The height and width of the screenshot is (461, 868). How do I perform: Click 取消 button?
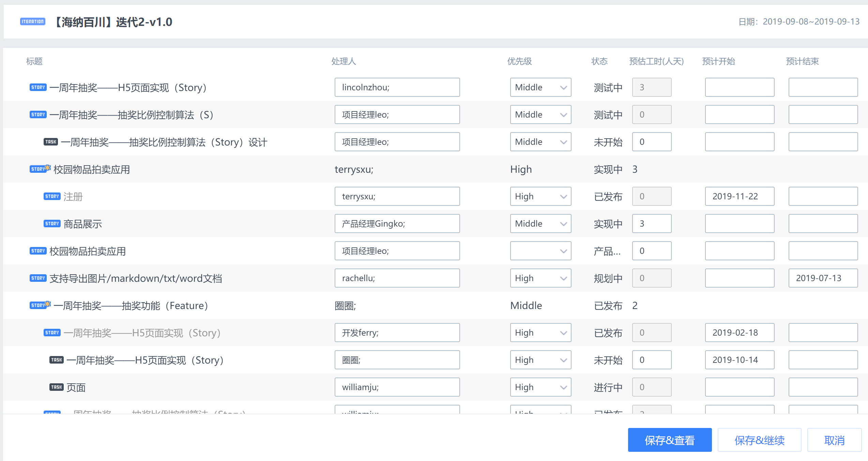point(834,440)
